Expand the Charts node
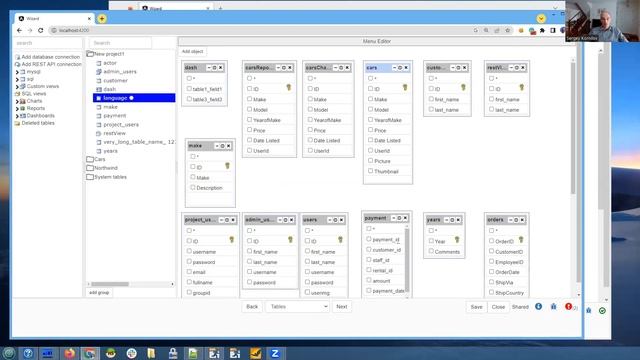This screenshot has width=640, height=360. (x=17, y=101)
